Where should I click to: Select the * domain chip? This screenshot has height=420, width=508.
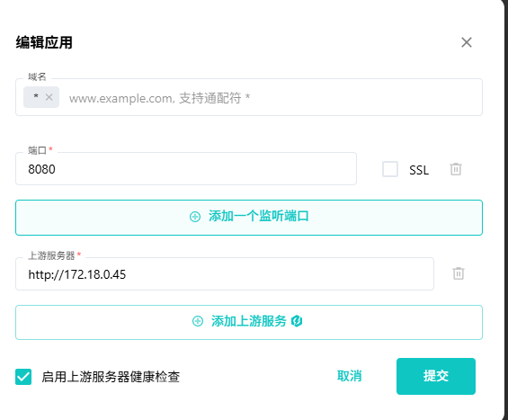coord(36,96)
